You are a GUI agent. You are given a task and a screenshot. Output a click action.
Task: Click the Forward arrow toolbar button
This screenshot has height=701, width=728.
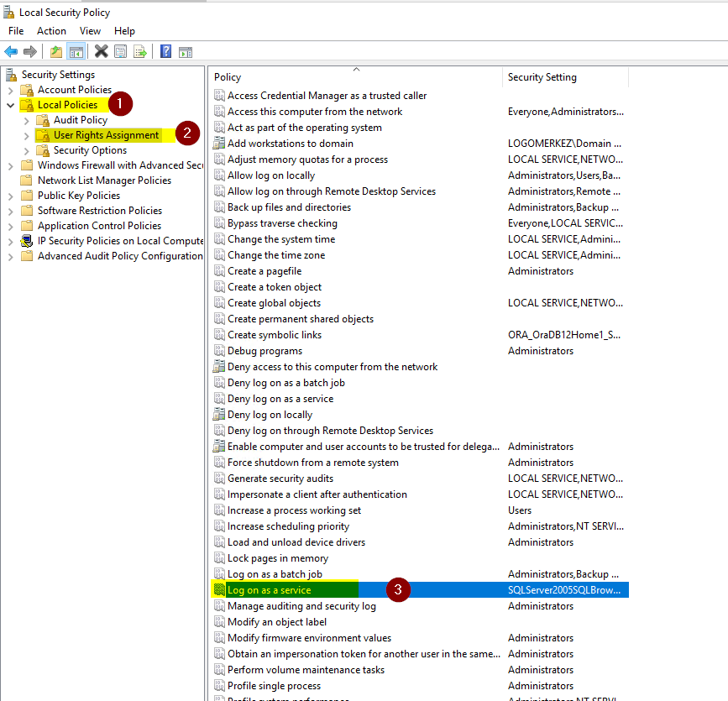[x=30, y=52]
